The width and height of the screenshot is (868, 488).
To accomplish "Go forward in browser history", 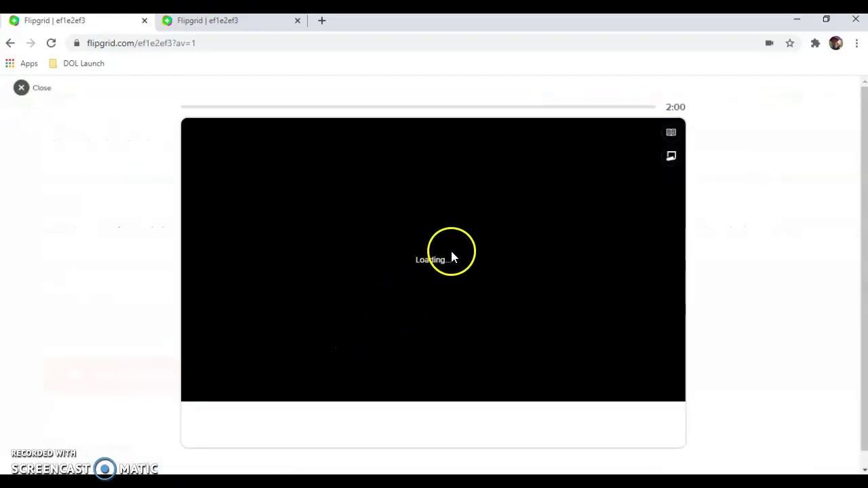I will click(31, 43).
